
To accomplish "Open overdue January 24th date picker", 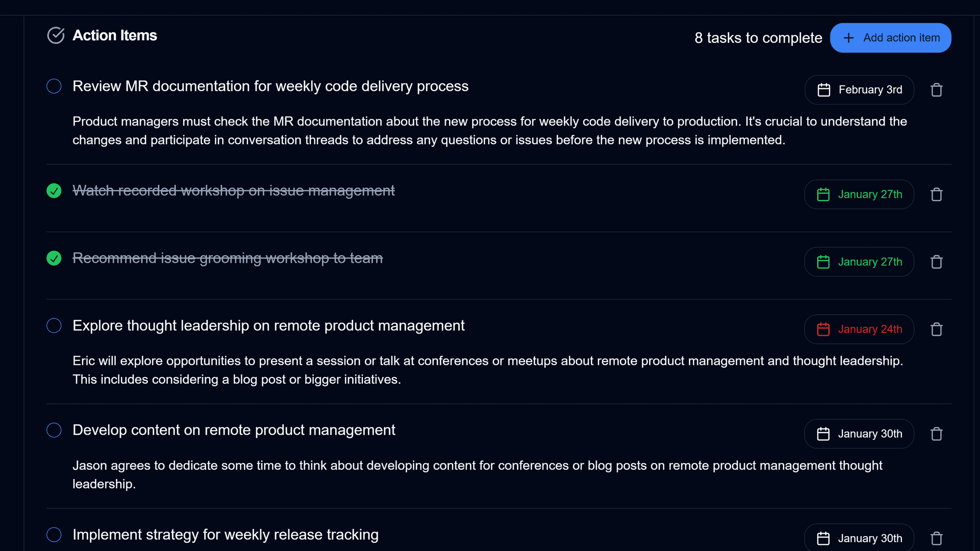I will (x=859, y=329).
